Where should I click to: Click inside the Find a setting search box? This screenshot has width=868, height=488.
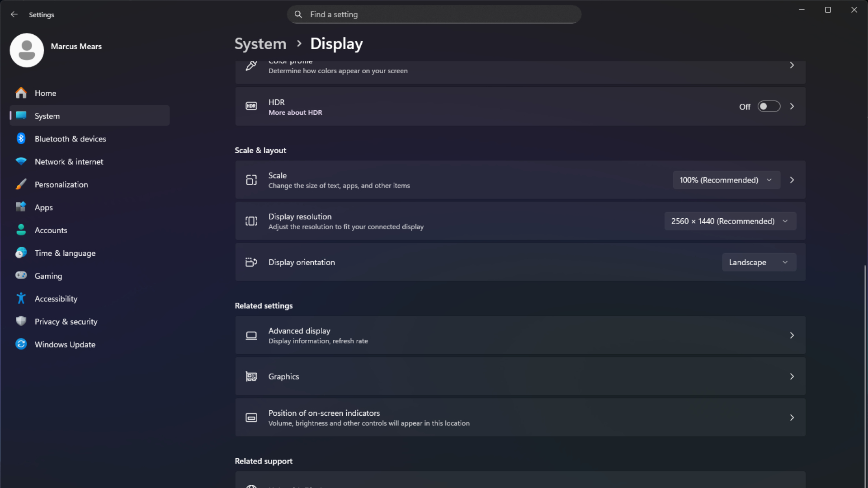click(434, 14)
